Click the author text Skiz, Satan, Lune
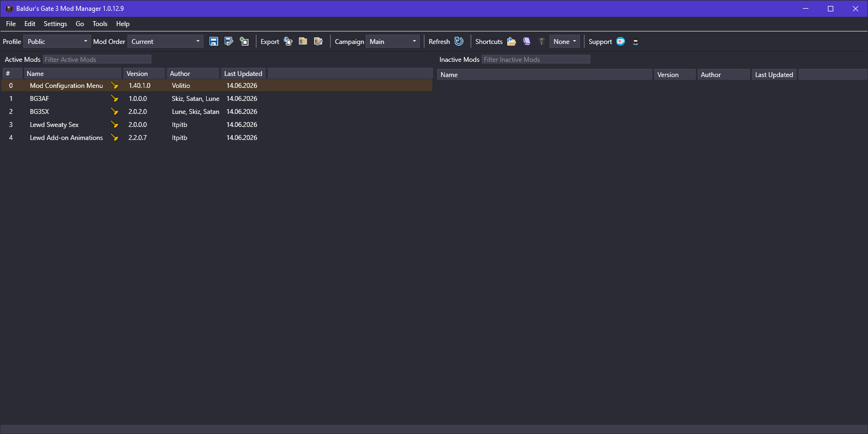The height and width of the screenshot is (434, 868). pos(196,99)
